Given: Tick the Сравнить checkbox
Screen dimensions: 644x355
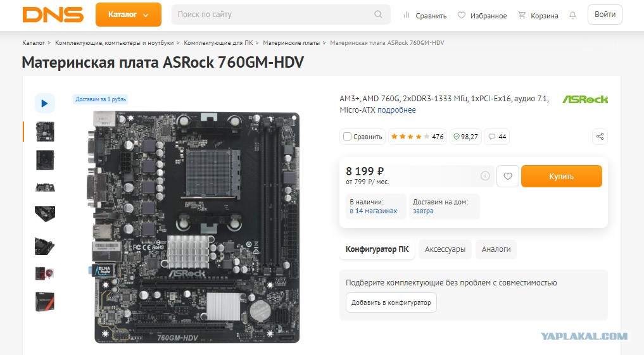Looking at the screenshot, I should [347, 137].
